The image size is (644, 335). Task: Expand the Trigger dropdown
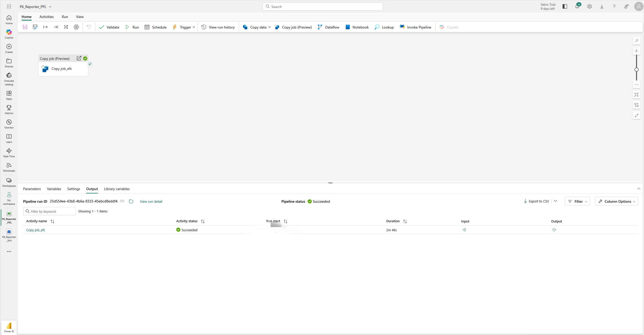point(194,27)
